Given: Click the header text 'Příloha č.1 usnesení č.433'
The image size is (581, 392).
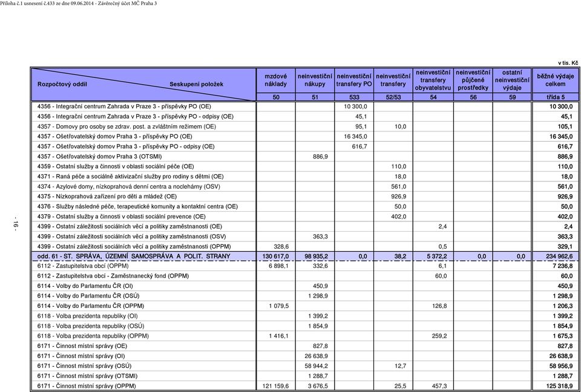Looking at the screenshot, I should coord(27,4).
